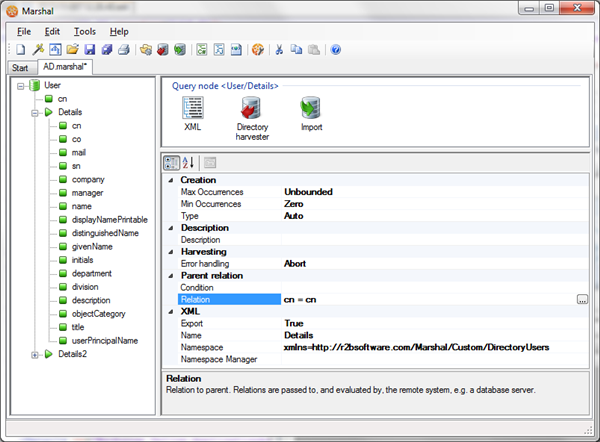Click the empty Description value field
The image size is (600, 442).
[x=435, y=240]
